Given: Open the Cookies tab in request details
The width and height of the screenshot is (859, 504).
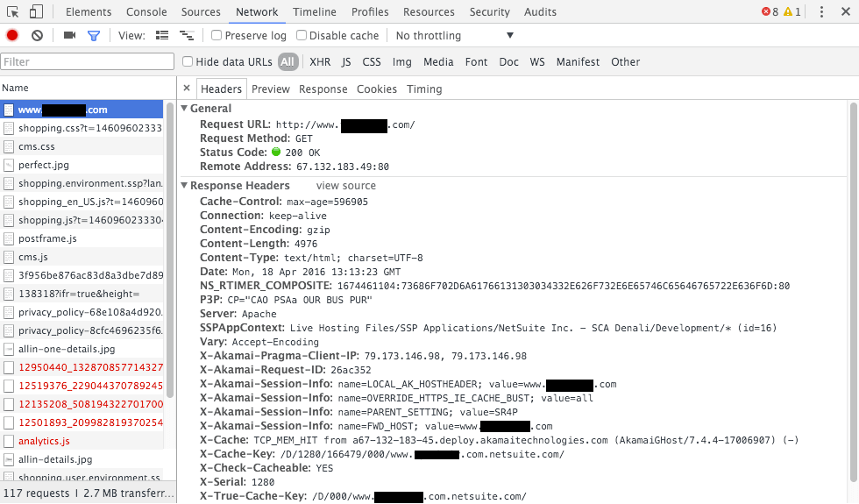Looking at the screenshot, I should point(377,89).
